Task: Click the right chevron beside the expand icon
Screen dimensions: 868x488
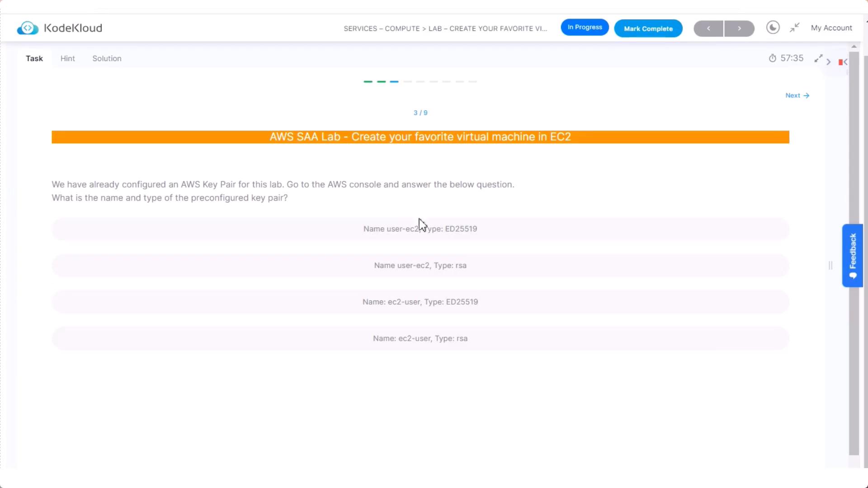Action: (x=829, y=62)
